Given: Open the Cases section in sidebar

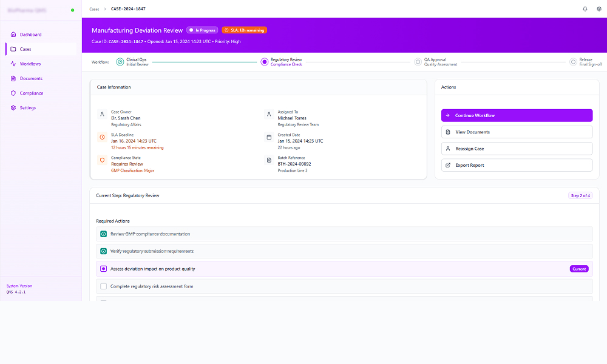Looking at the screenshot, I should [25, 49].
